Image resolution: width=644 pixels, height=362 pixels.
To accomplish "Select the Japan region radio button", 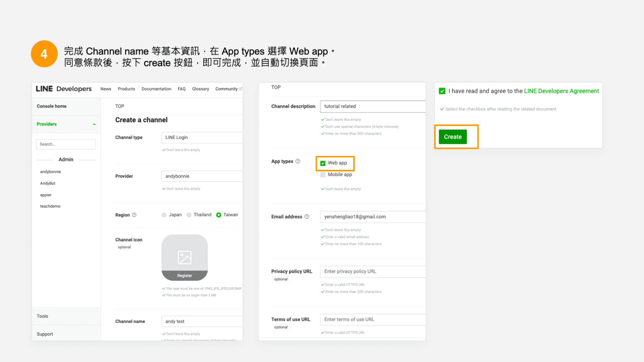I will (x=164, y=215).
